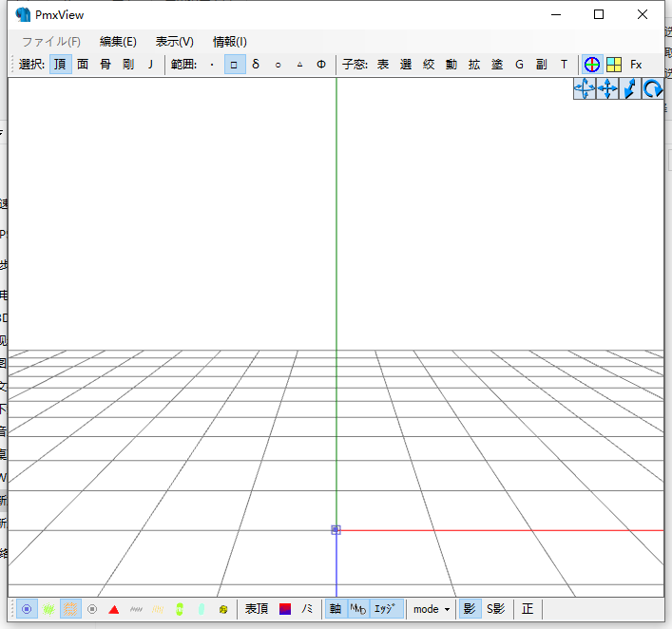Toggle yellow hatched lines display icon
This screenshot has width=672, height=629.
pos(158,609)
